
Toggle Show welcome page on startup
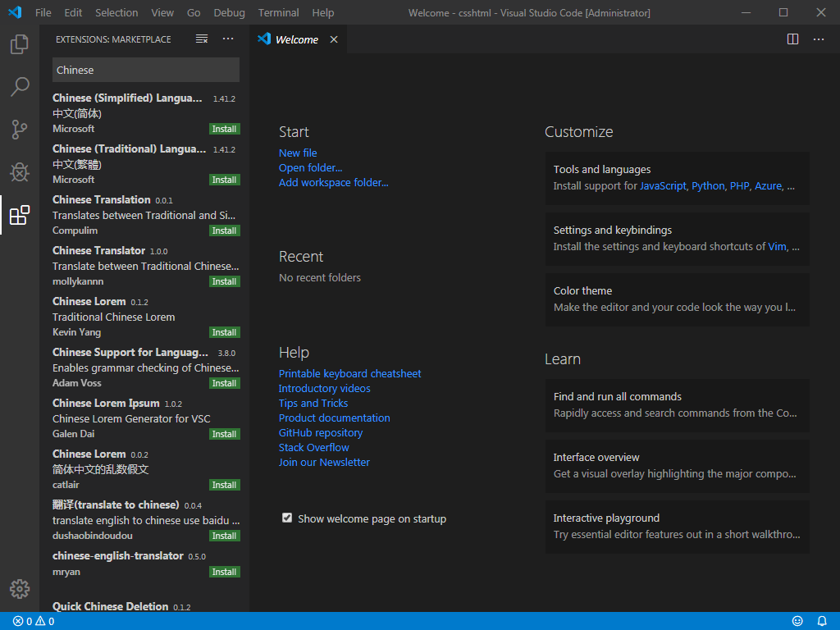[287, 518]
